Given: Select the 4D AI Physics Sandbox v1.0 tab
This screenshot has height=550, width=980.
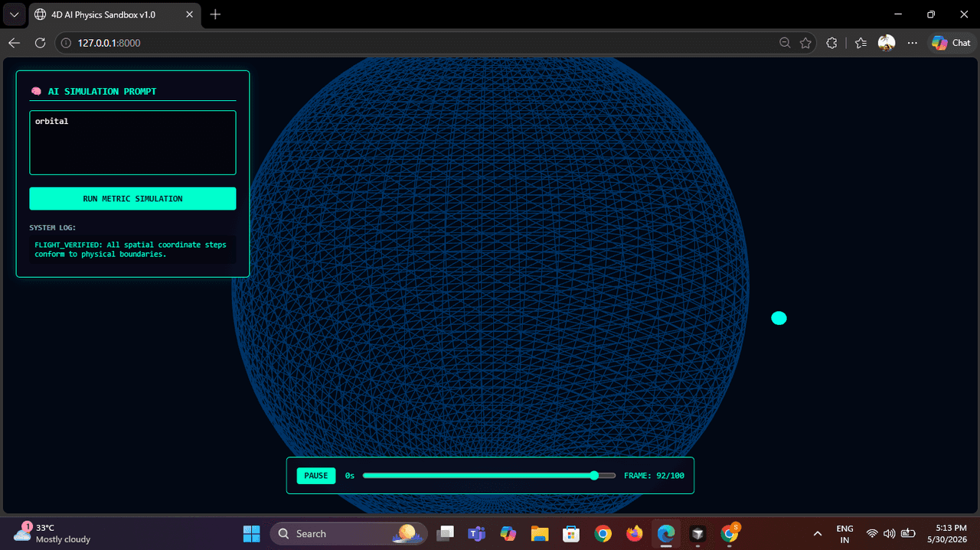Looking at the screenshot, I should tap(115, 15).
